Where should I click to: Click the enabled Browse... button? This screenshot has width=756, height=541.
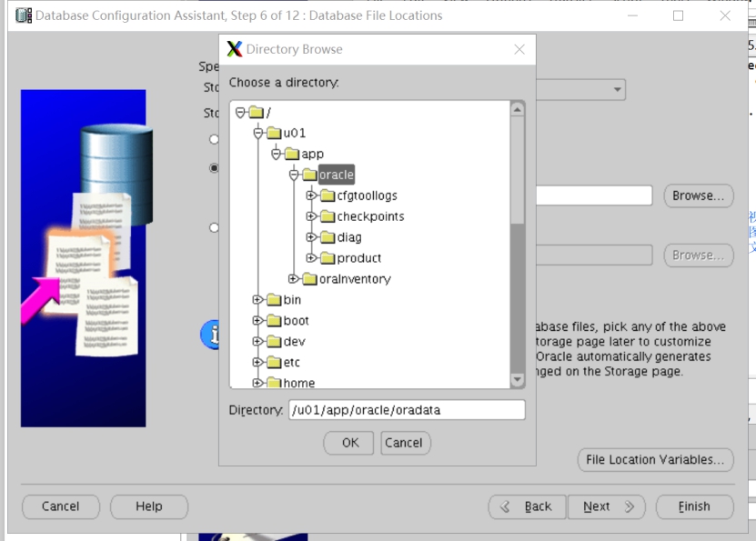pos(698,195)
